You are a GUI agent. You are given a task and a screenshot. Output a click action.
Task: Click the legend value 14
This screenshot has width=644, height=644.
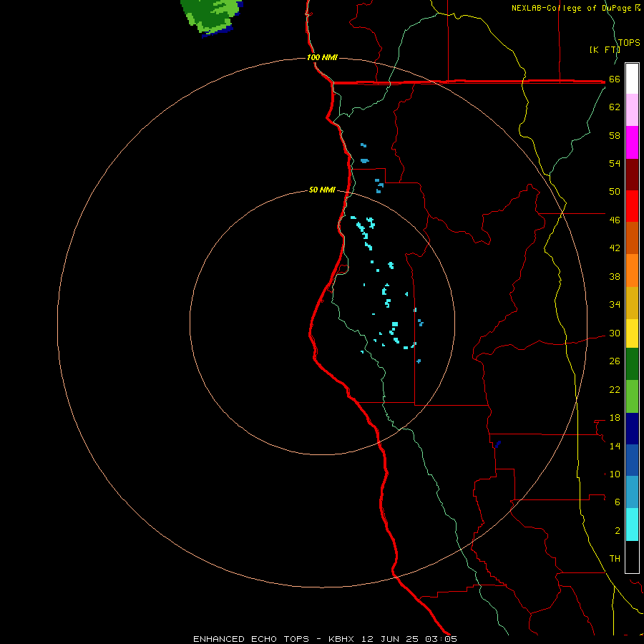[615, 446]
